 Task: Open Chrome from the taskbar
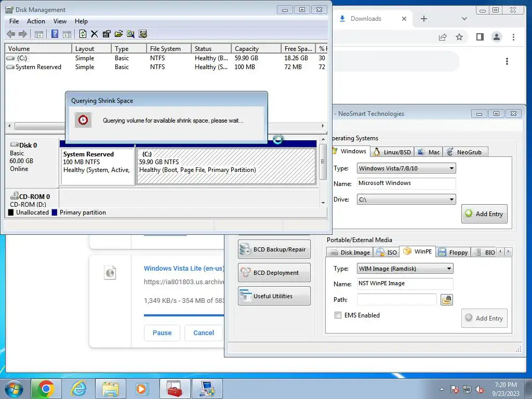pyautogui.click(x=46, y=389)
